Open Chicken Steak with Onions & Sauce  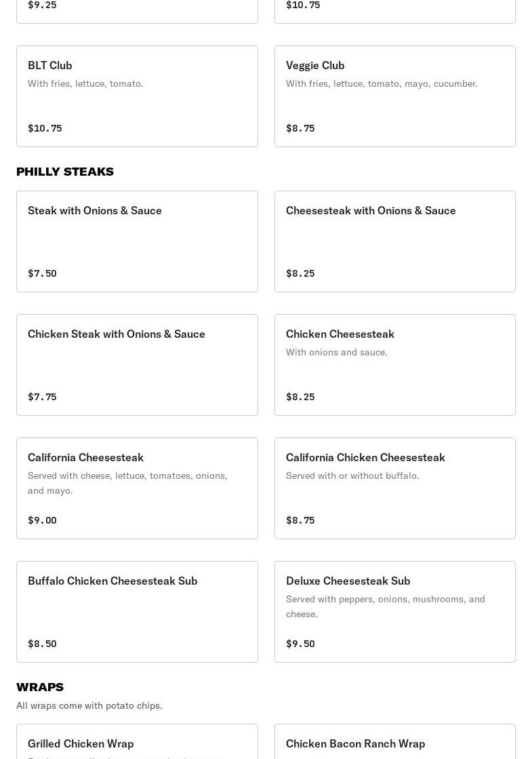(137, 365)
